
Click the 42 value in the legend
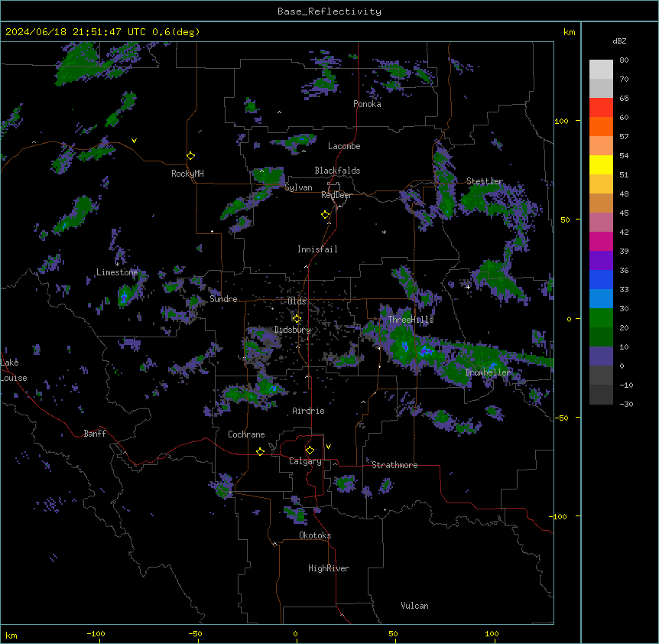pyautogui.click(x=624, y=232)
